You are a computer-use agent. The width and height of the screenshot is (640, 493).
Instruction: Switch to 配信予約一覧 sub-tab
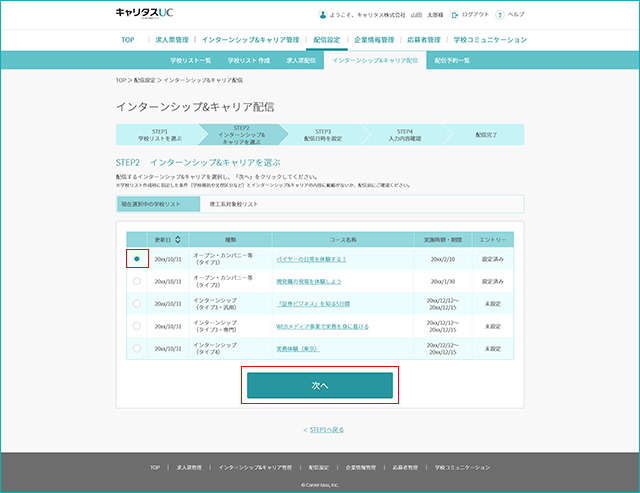pyautogui.click(x=452, y=60)
